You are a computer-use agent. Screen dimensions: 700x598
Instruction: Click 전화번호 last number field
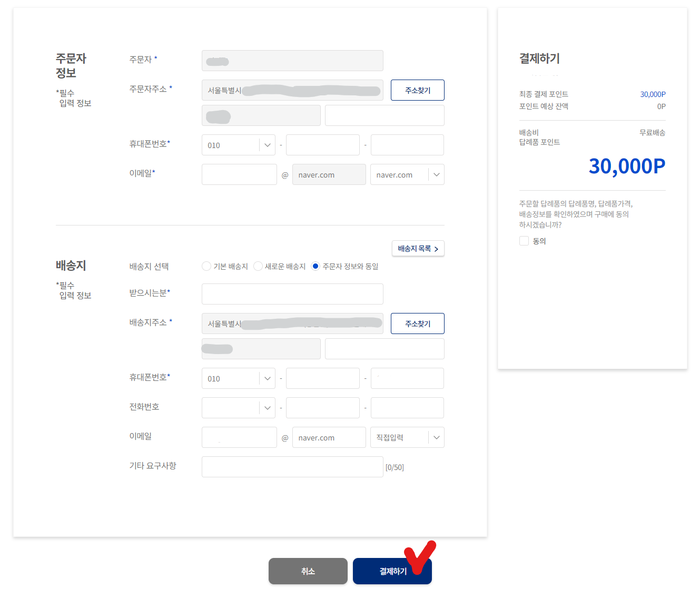407,408
